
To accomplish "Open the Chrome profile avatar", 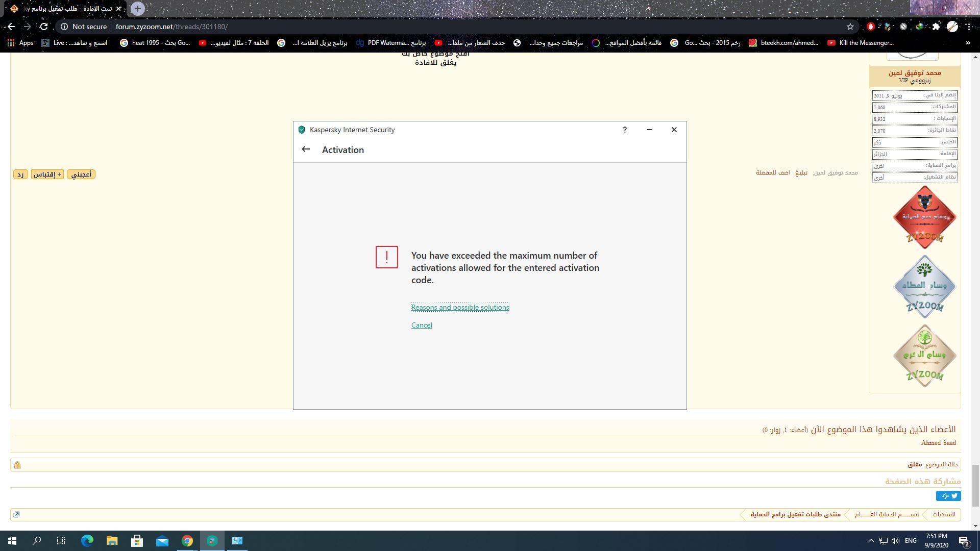I will click(x=952, y=27).
